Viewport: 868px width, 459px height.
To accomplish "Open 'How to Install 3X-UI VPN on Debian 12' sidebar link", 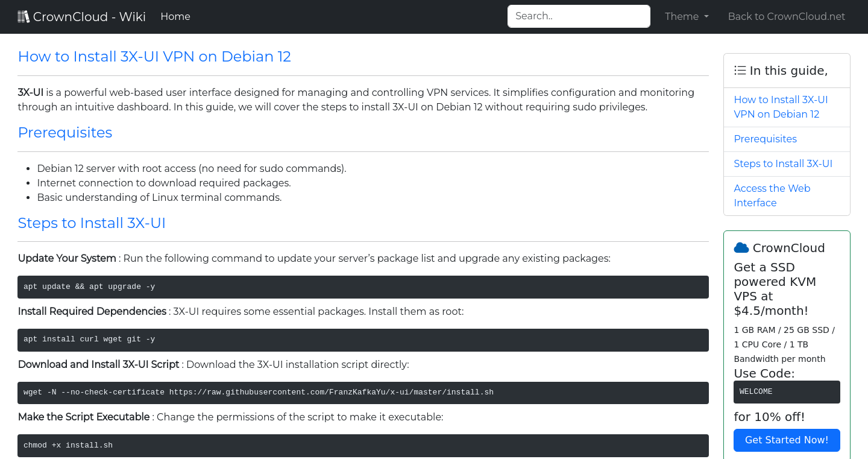I will [x=781, y=107].
